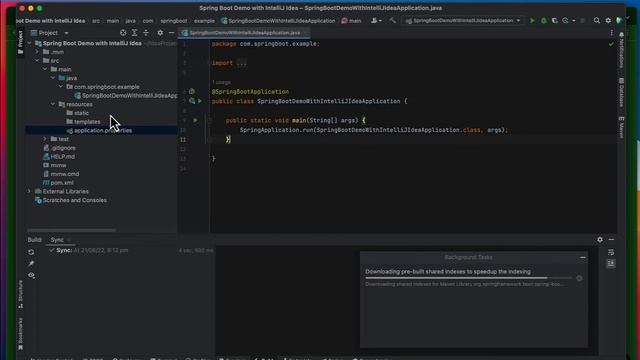
Task: Open Database tool window on right stripe
Action: [x=621, y=92]
